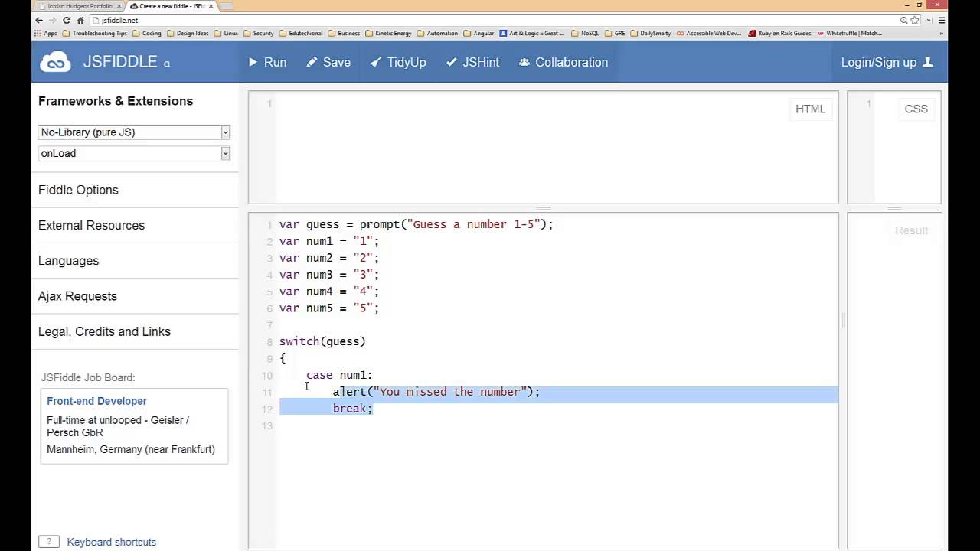Close the Jordan Hudgens Portfolio tab

[x=119, y=6]
